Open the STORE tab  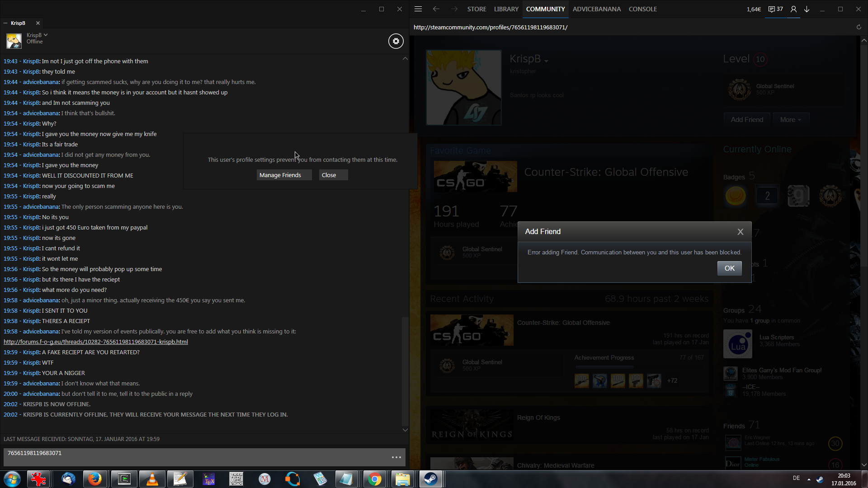pyautogui.click(x=476, y=9)
